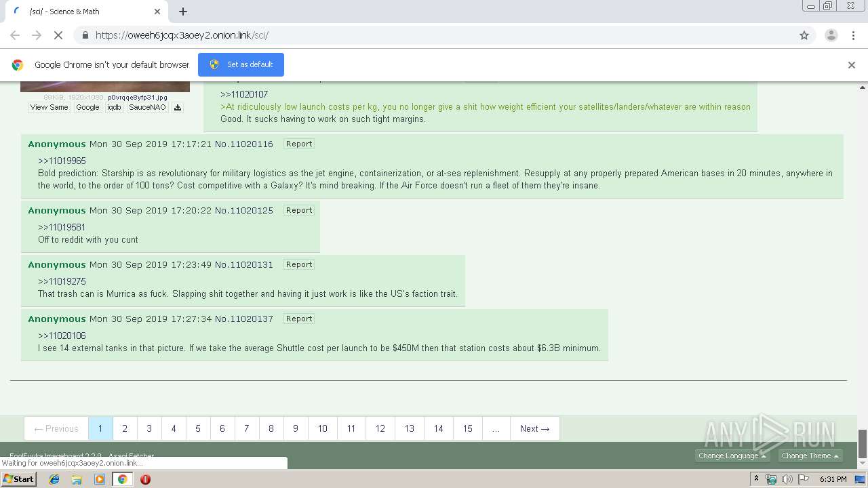The height and width of the screenshot is (488, 868).
Task: Go to pagination page 7
Action: click(247, 428)
